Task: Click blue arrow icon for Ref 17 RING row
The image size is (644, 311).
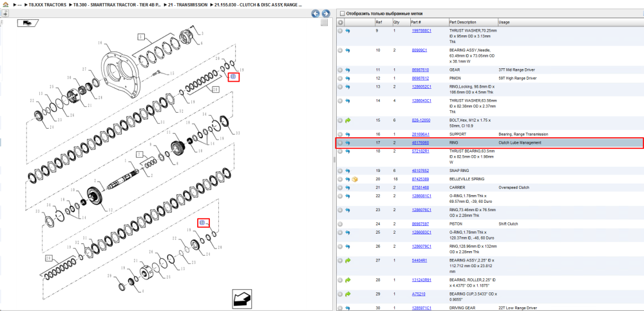Action: point(348,142)
